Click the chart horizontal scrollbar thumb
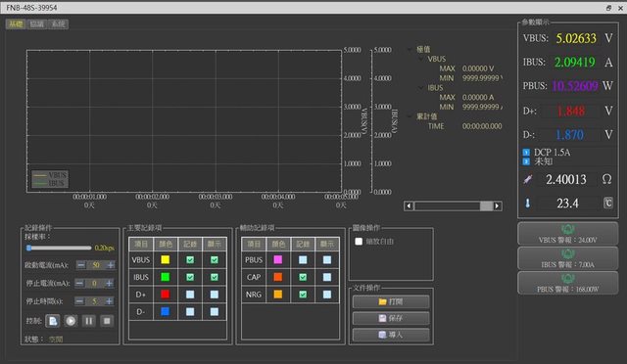The image size is (627, 364). [x=486, y=205]
